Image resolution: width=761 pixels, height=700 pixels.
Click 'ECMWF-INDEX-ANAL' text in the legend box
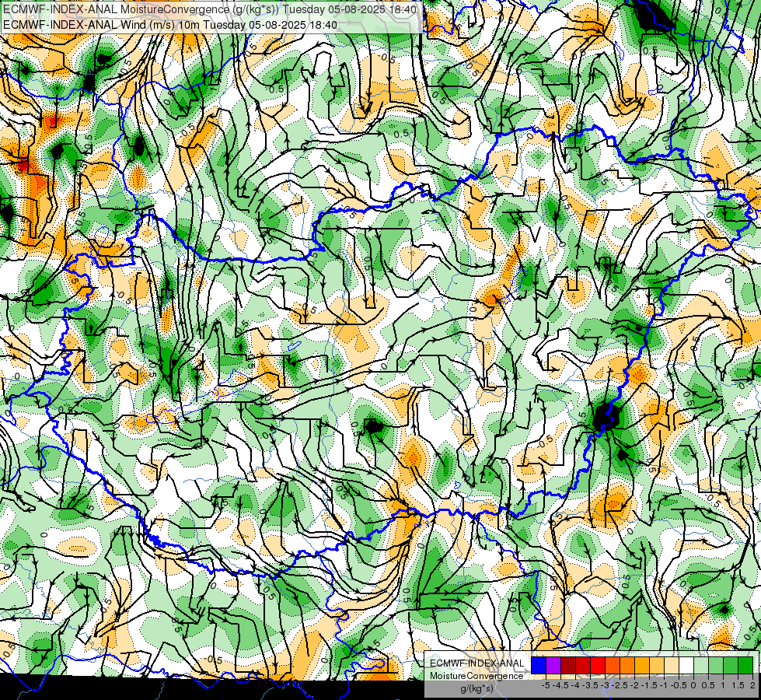477,663
